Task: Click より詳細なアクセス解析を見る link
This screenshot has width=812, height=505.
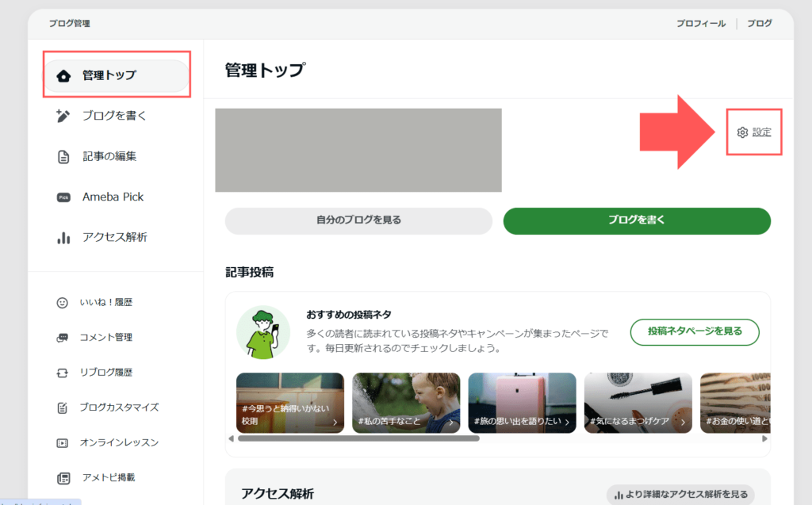Action: click(680, 495)
